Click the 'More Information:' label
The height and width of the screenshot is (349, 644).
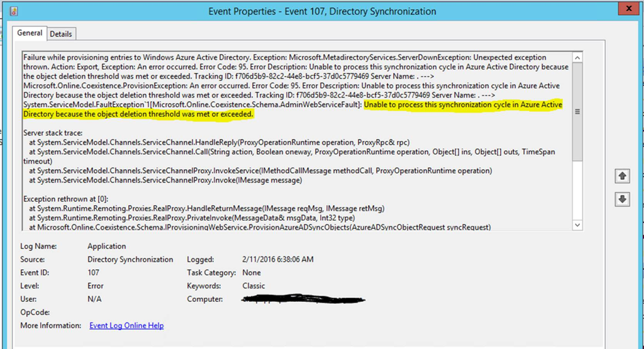click(x=51, y=326)
